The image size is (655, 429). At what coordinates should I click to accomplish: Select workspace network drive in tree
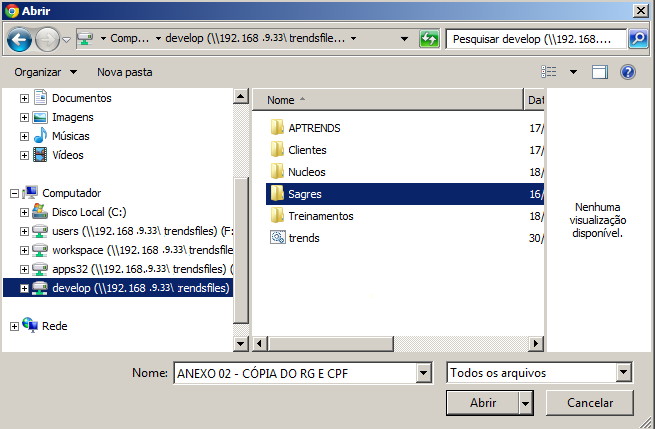(x=140, y=250)
